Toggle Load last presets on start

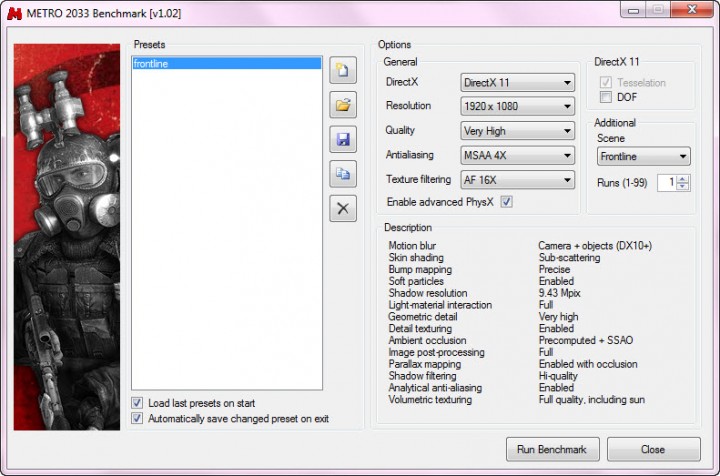137,403
